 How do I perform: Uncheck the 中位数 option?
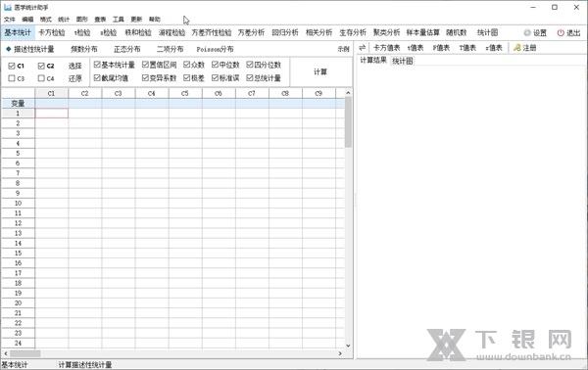[x=215, y=65]
